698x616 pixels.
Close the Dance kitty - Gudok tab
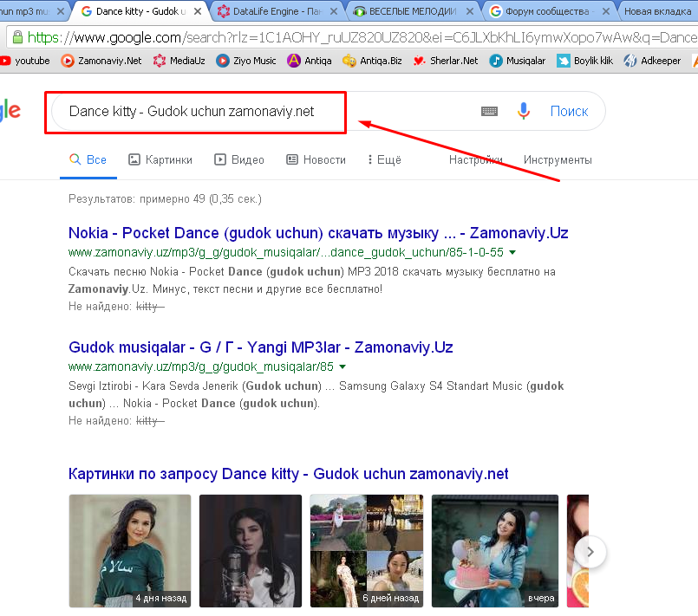pyautogui.click(x=198, y=11)
